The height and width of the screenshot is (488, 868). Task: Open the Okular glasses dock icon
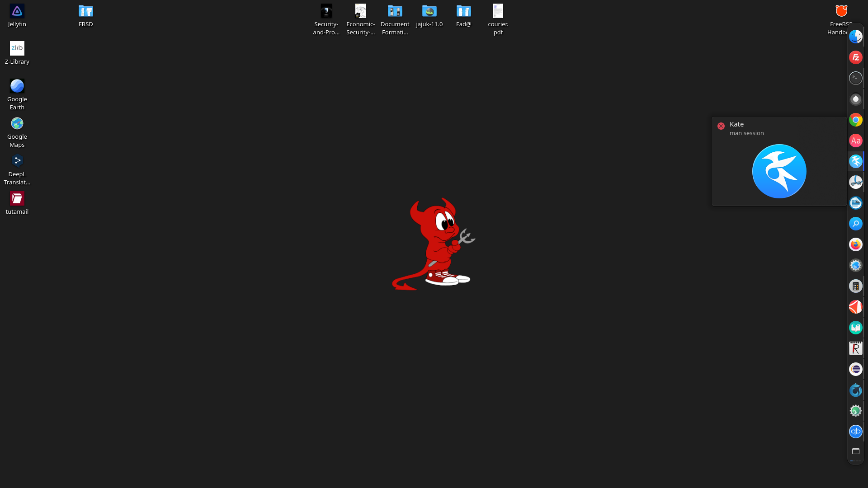click(855, 182)
